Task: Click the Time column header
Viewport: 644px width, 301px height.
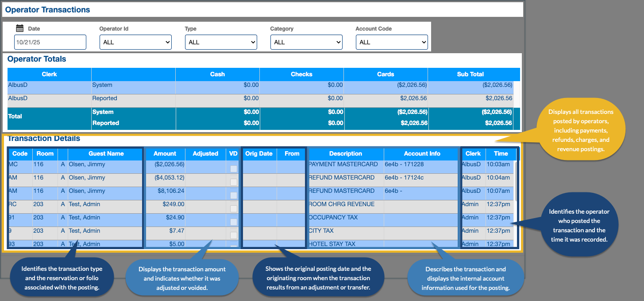Action: [x=501, y=153]
